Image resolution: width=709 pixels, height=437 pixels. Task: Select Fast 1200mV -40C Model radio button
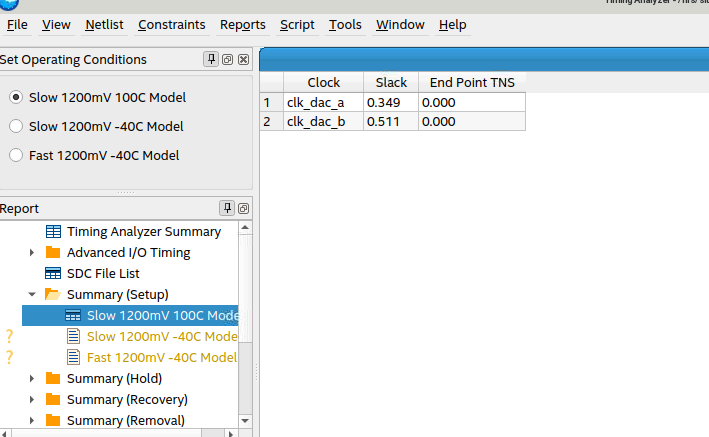16,155
